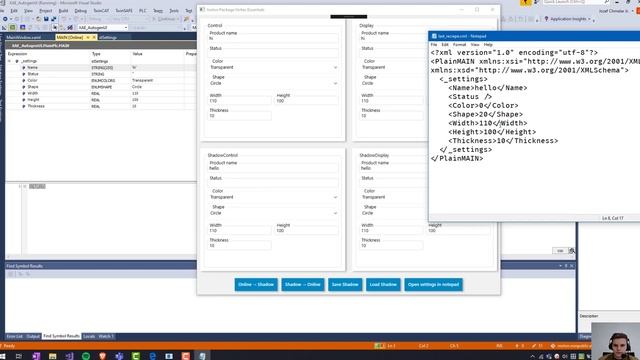This screenshot has width=640, height=360.
Task: Click the blue icon in TwinCAT toolbar
Action: [22, 28]
